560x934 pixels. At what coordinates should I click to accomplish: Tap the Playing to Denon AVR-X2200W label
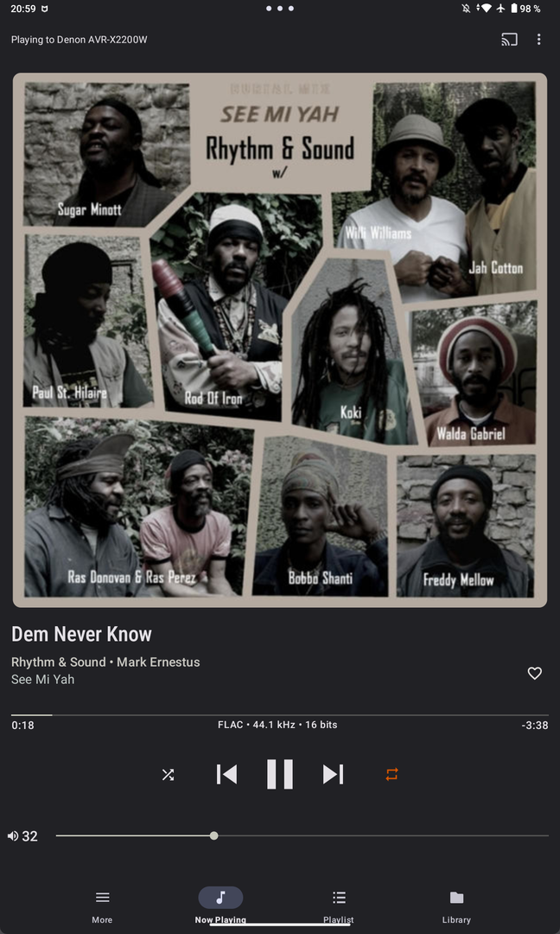point(80,40)
